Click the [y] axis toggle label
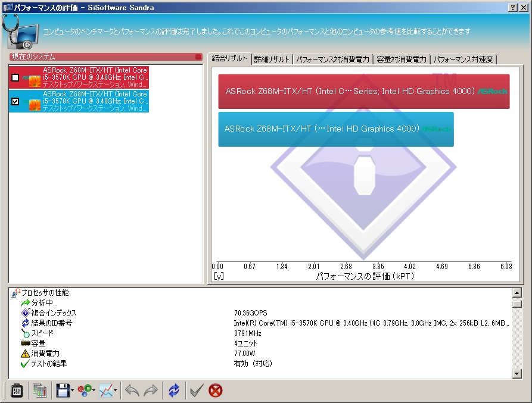This screenshot has height=403, width=532. pos(219,276)
